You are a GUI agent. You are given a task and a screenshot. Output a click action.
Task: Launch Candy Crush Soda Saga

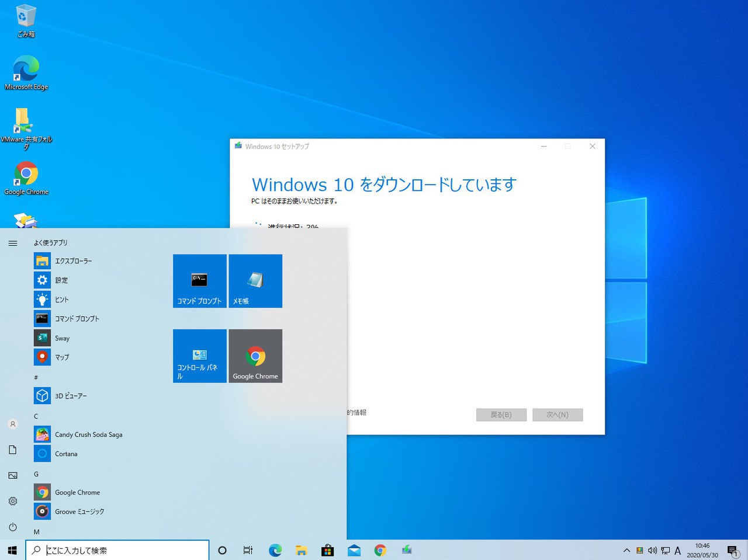pos(88,434)
